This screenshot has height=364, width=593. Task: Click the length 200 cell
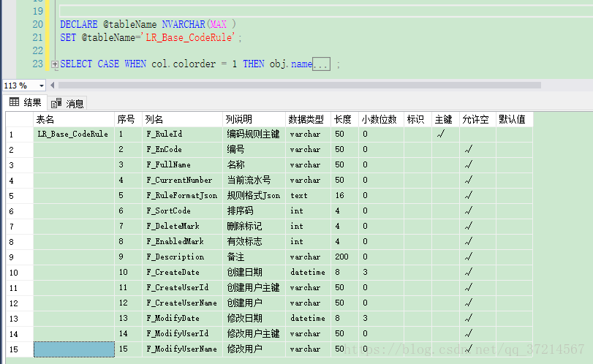coord(344,257)
